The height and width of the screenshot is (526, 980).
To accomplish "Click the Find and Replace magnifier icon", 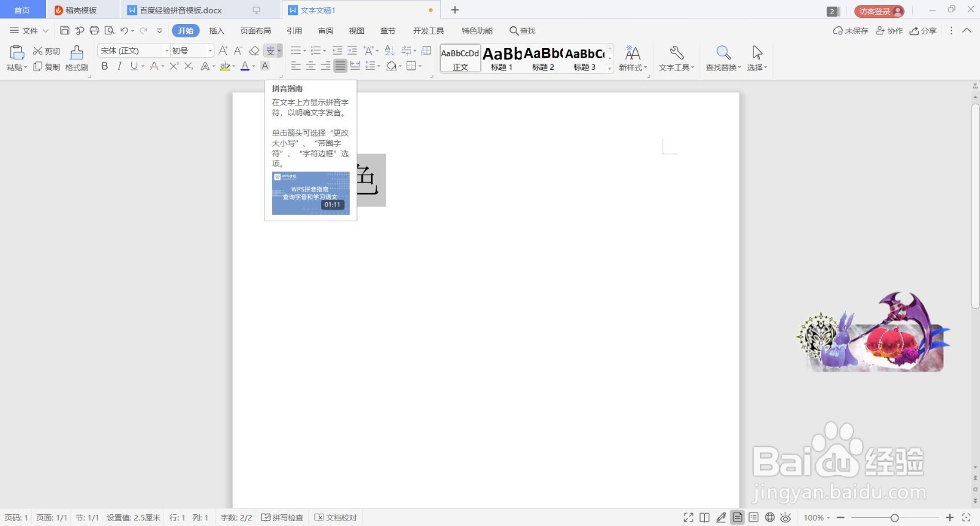I will tap(723, 53).
